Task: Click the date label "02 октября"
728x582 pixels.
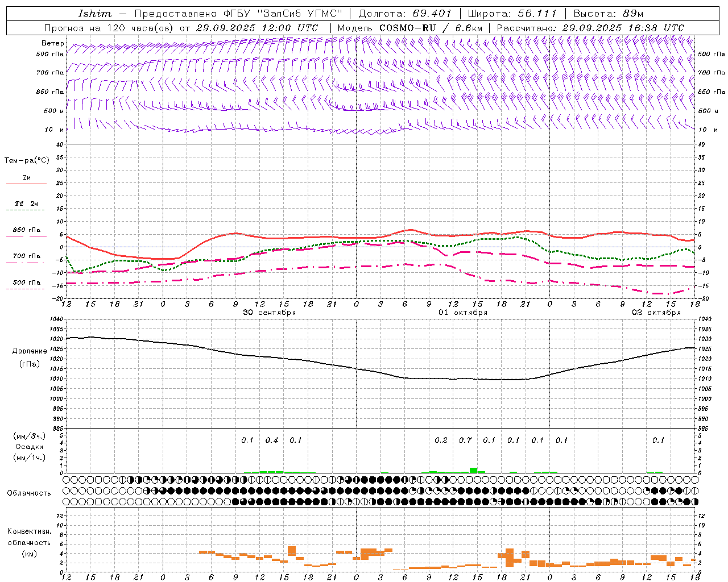Action: point(656,313)
